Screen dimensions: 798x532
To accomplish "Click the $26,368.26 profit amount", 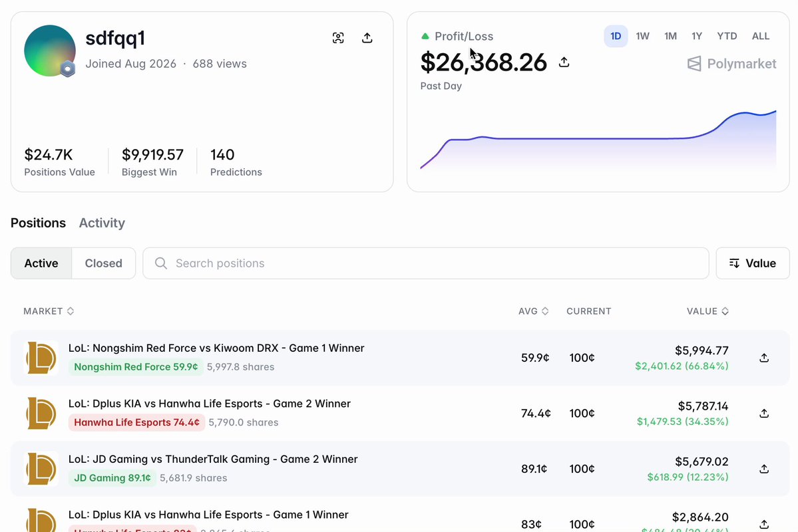I will [x=483, y=62].
